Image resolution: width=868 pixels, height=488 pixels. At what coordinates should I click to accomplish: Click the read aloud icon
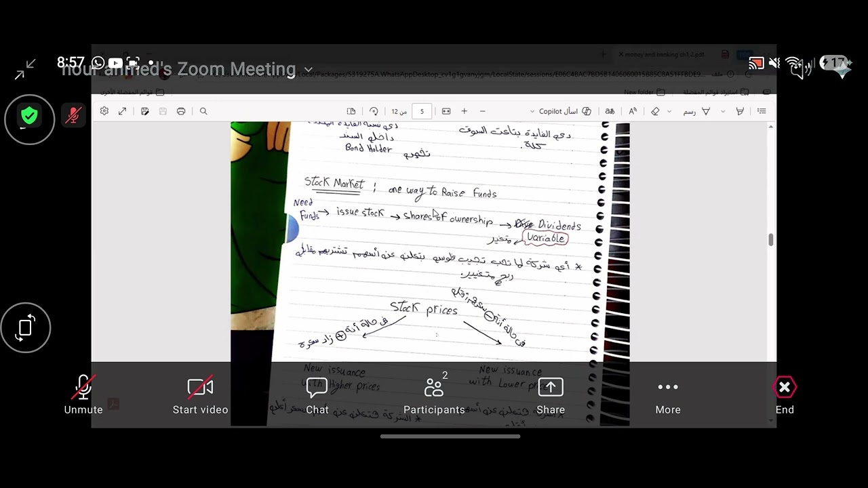(633, 111)
